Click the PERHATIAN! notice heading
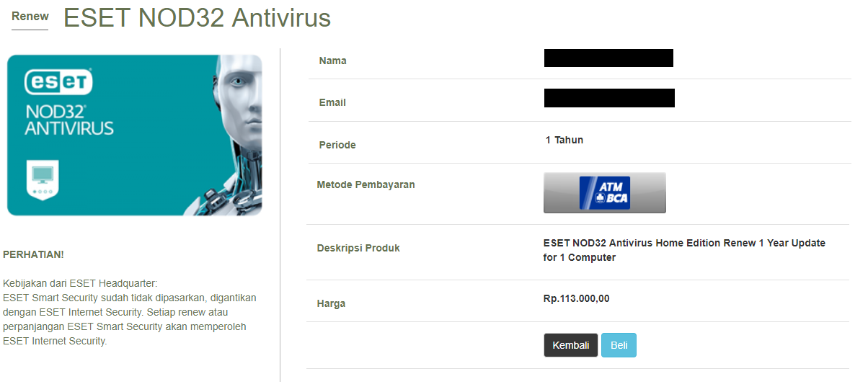The height and width of the screenshot is (392, 868). click(x=34, y=254)
